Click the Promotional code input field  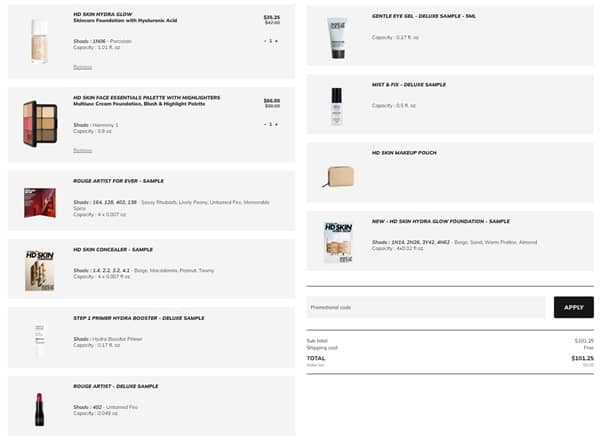[426, 307]
